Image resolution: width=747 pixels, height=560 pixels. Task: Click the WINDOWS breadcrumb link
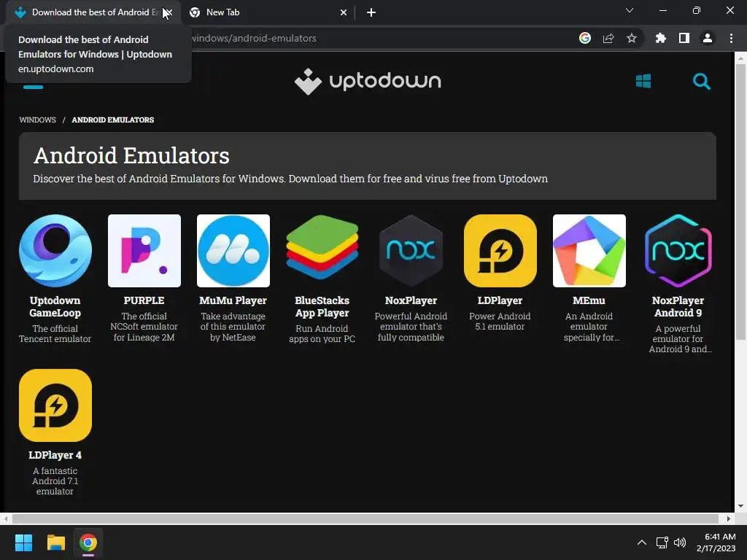(38, 120)
